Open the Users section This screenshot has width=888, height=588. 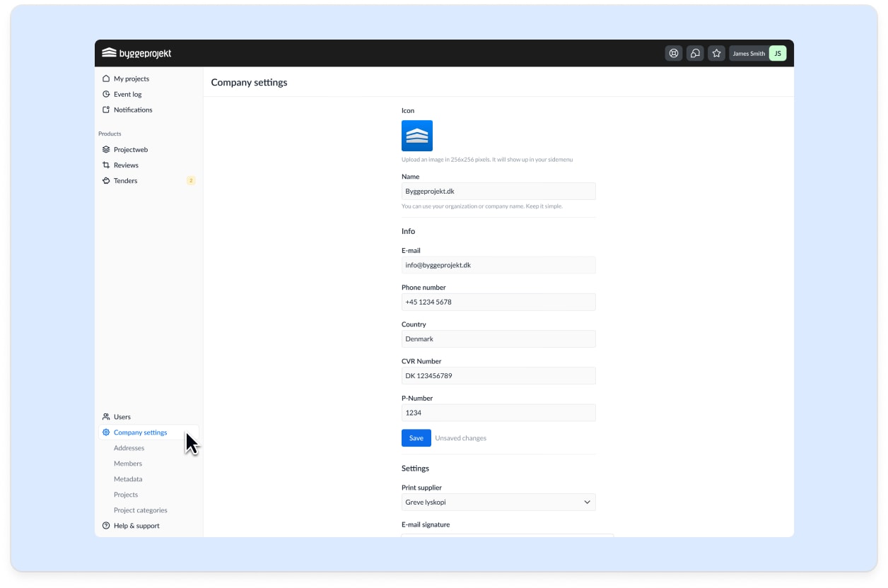click(122, 417)
